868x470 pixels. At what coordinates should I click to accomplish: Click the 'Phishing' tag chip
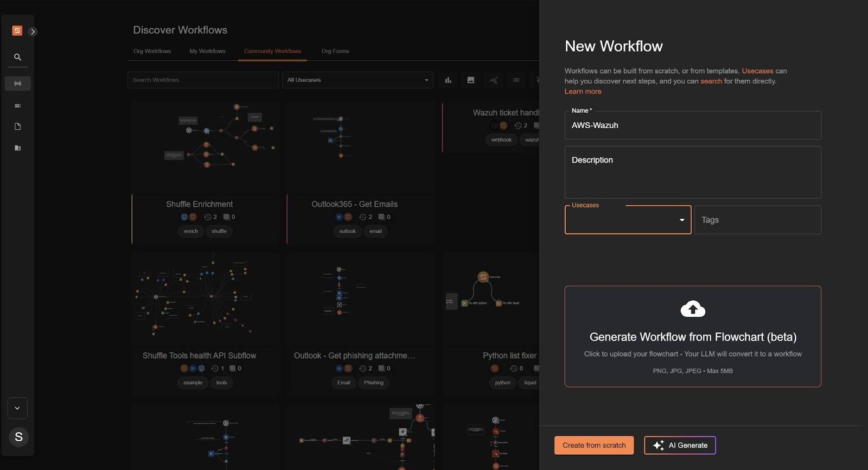(373, 383)
